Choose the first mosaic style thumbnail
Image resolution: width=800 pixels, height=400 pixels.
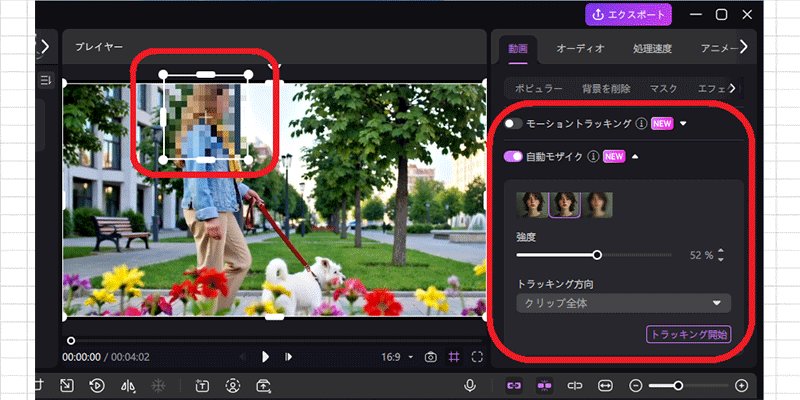tap(532, 205)
